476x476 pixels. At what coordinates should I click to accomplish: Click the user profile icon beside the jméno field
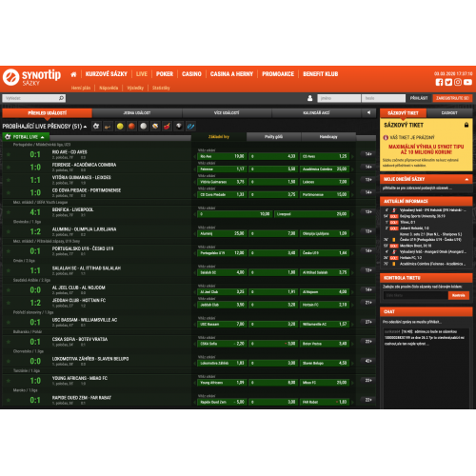(x=309, y=98)
